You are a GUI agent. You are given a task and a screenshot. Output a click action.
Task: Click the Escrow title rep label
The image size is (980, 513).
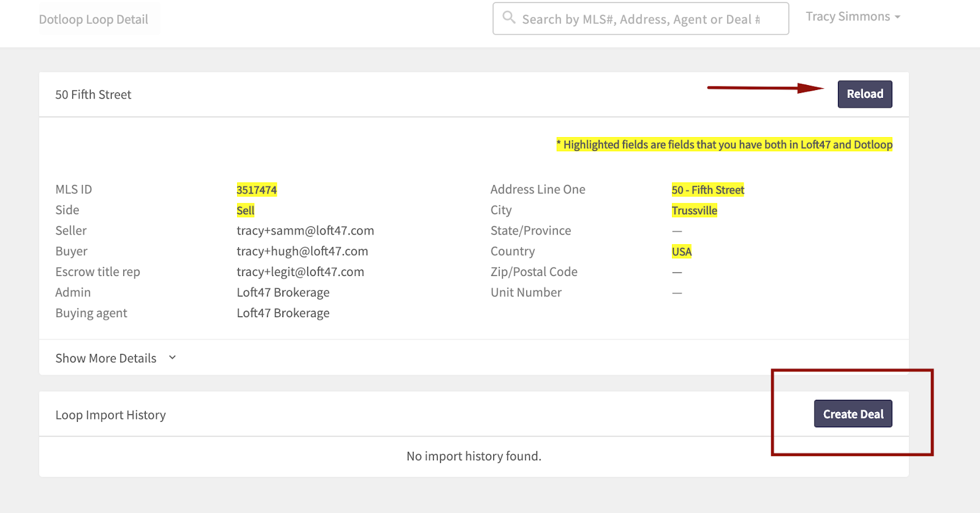coord(98,272)
